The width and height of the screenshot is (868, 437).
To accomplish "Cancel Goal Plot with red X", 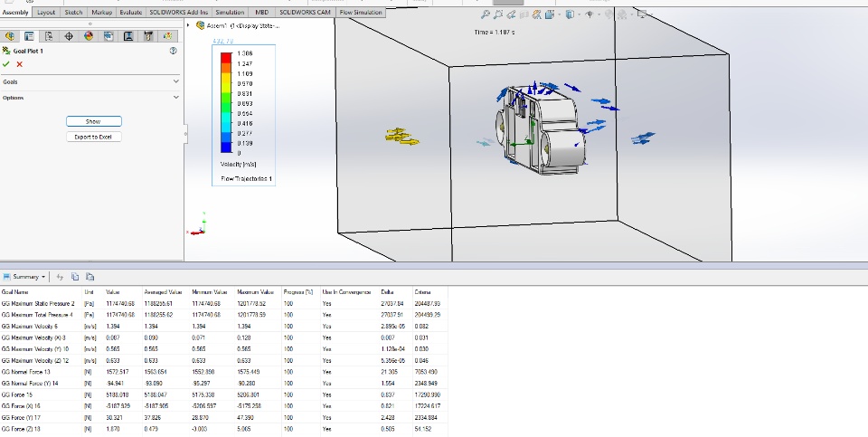I will click(x=19, y=64).
